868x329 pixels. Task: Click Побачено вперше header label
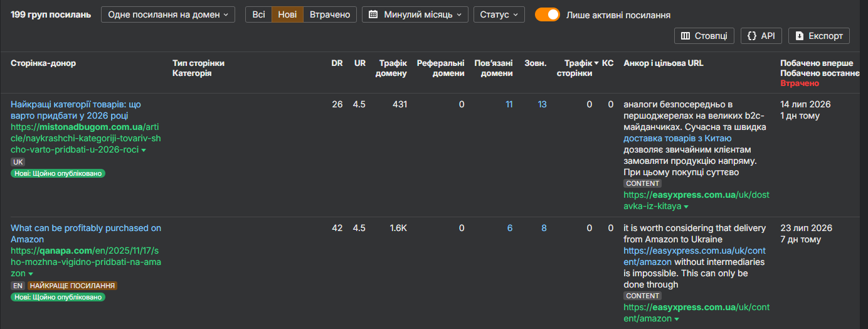(817, 63)
